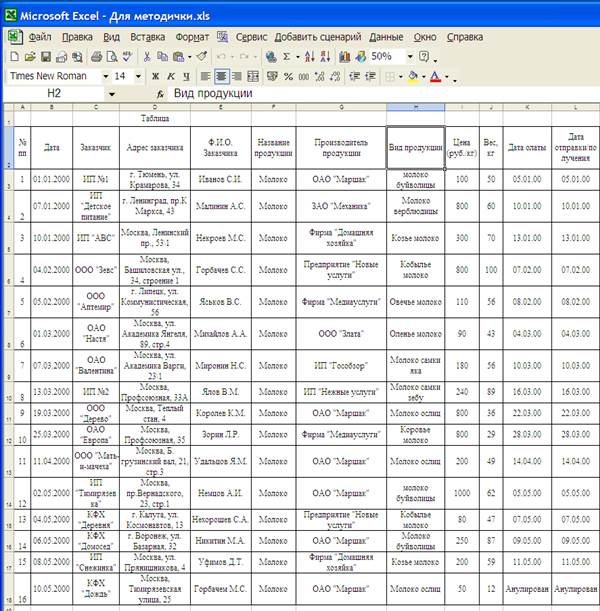Toggle Align Right button

(x=237, y=76)
